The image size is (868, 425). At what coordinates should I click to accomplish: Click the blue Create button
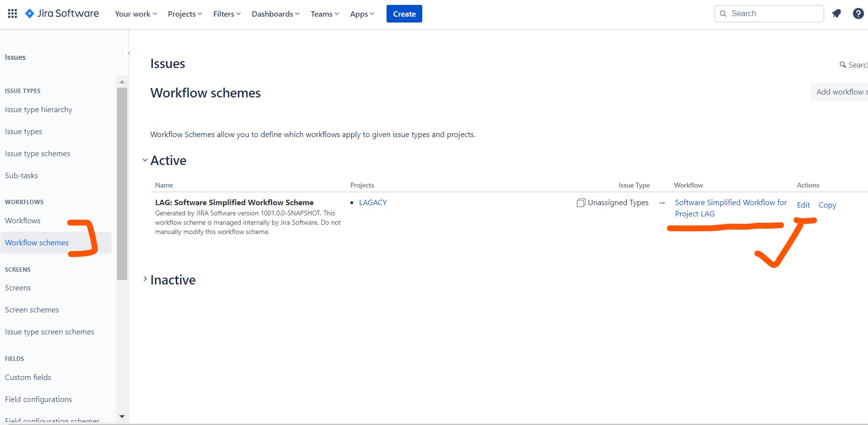coord(404,14)
